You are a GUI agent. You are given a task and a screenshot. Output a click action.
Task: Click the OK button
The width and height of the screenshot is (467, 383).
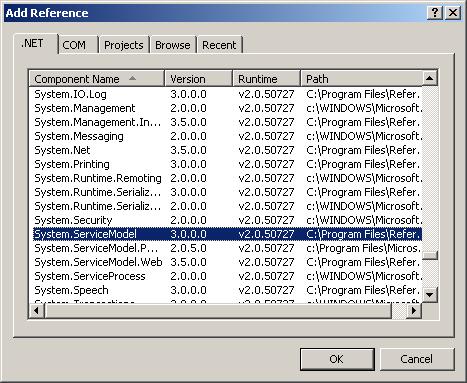pos(337,359)
